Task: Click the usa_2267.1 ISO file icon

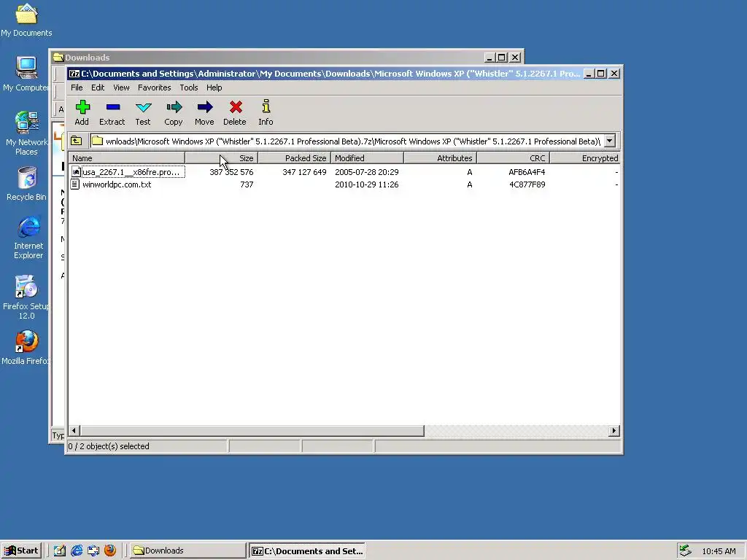Action: pos(75,172)
